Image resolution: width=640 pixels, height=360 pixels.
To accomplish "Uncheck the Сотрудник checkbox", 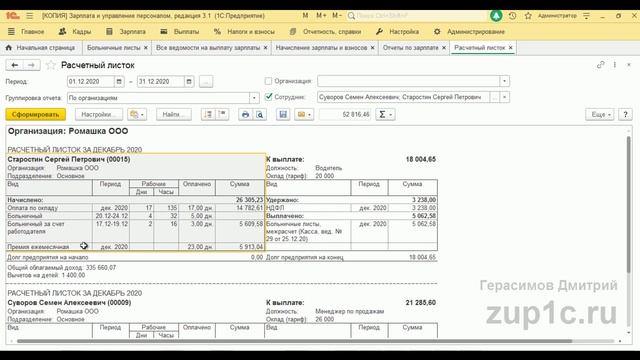I will click(x=268, y=97).
